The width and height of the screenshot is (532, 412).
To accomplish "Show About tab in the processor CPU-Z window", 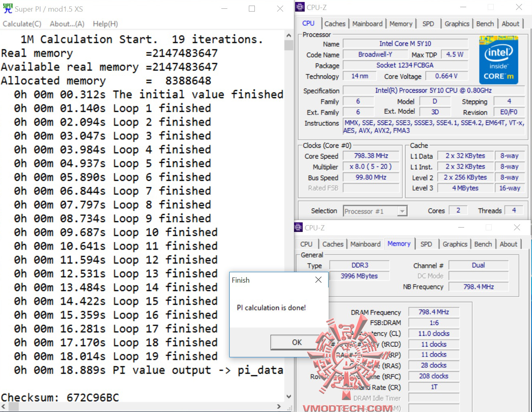I will [x=510, y=24].
